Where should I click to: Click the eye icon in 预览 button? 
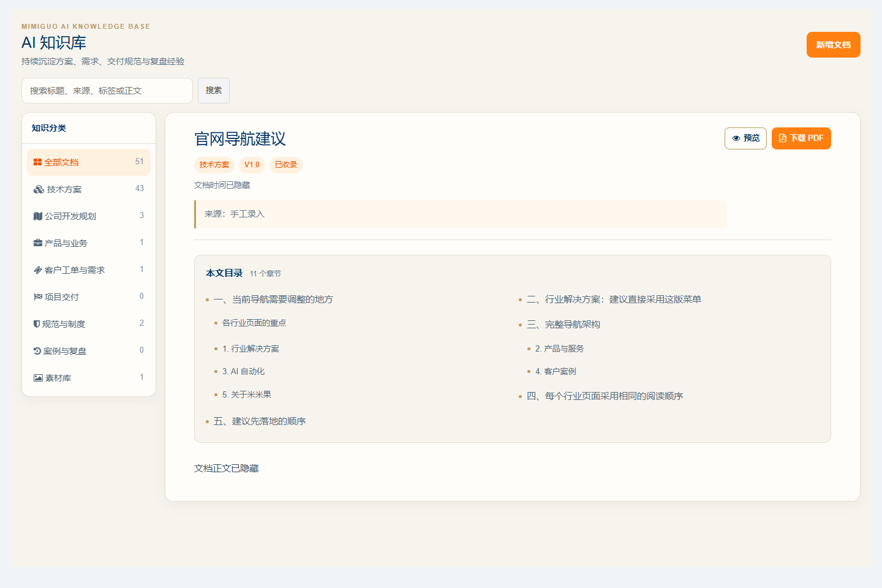(736, 138)
